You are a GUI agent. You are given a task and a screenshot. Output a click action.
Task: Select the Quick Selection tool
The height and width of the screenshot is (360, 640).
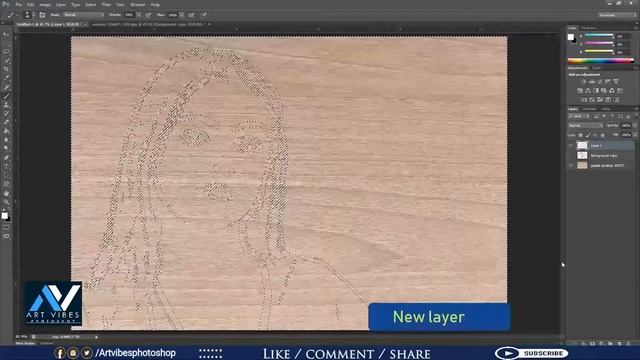(6, 60)
